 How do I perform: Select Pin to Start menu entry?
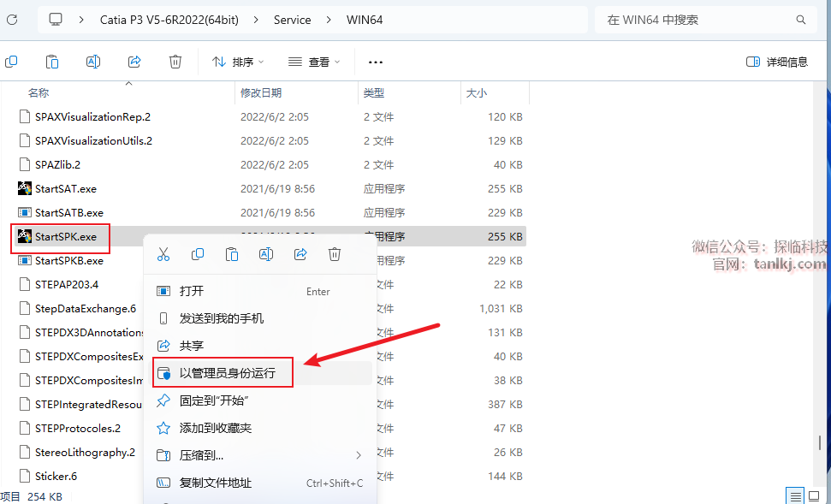(x=261, y=400)
